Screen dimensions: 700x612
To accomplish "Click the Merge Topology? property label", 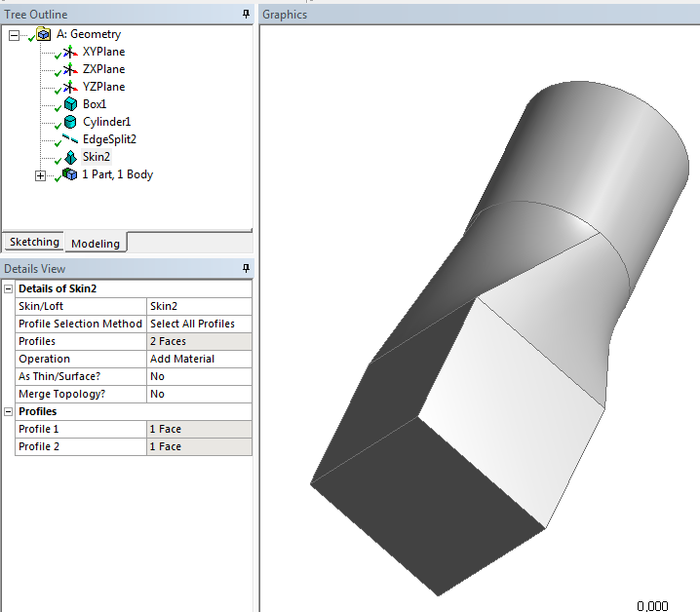I will 62,394.
